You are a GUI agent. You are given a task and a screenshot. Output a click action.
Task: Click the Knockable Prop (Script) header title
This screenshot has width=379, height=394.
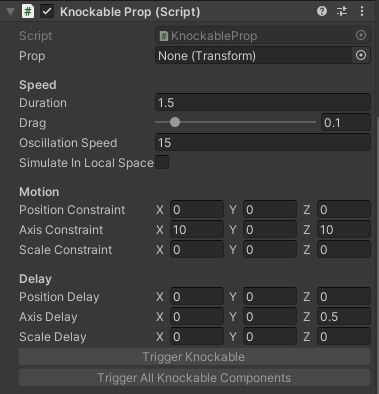[130, 12]
